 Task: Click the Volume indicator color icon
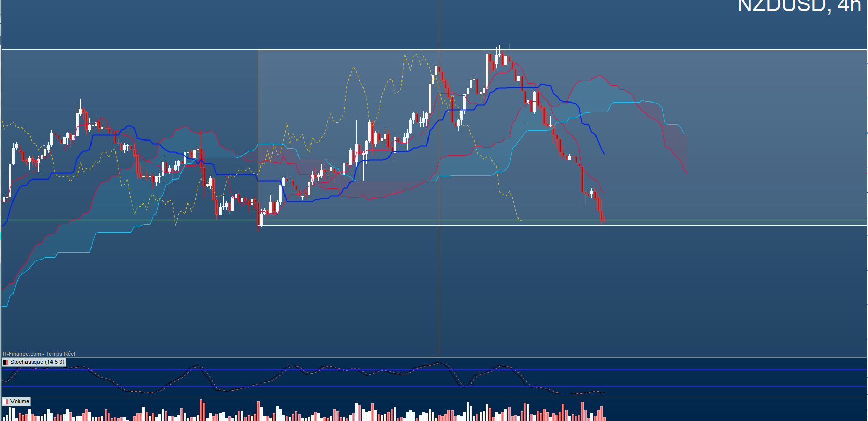pos(6,402)
